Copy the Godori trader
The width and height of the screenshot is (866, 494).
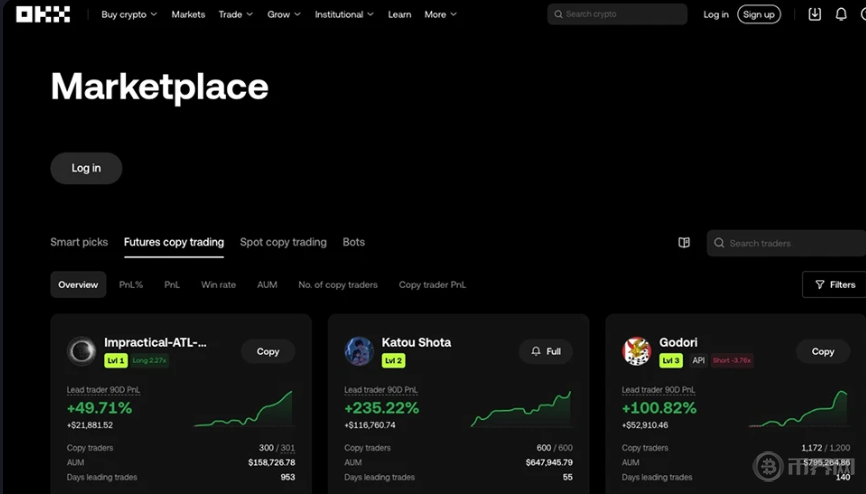823,351
